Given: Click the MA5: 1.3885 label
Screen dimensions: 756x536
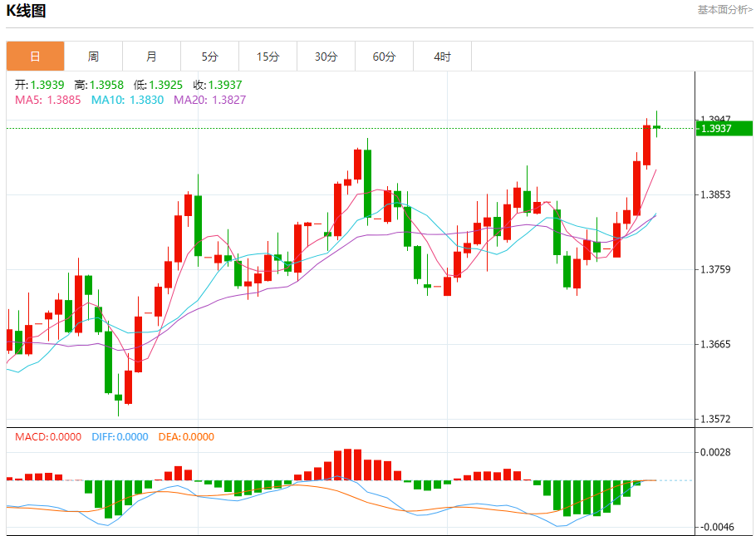Looking at the screenshot, I should click(47, 100).
